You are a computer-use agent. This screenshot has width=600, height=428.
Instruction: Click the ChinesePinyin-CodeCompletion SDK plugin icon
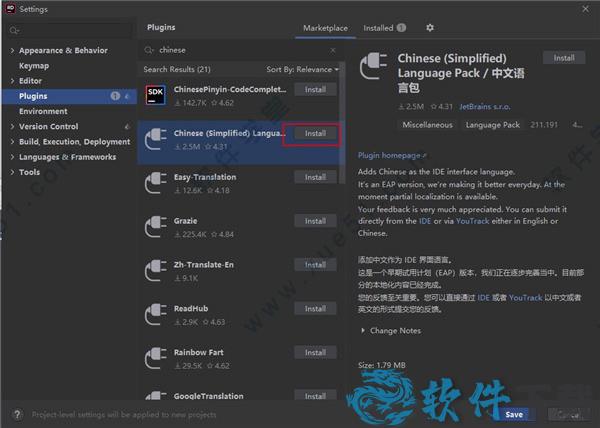pyautogui.click(x=155, y=95)
